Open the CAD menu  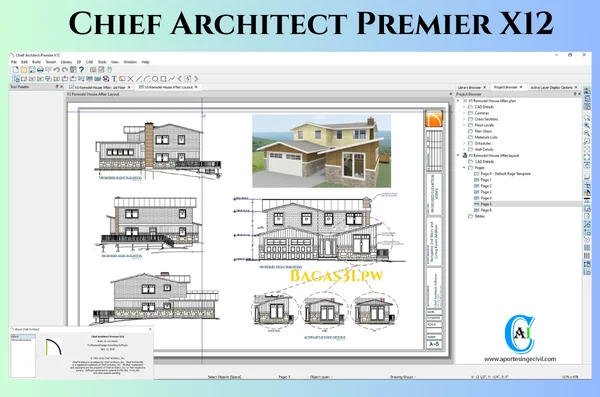89,62
